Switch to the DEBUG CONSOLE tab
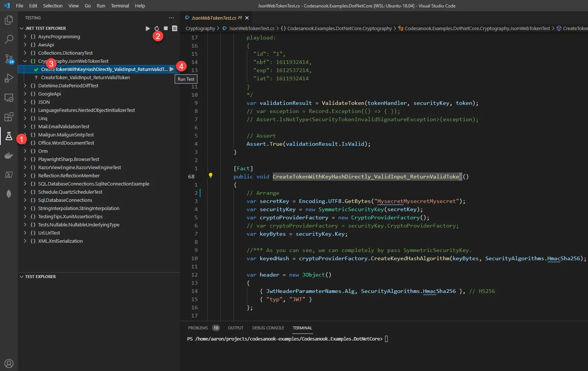The image size is (588, 371). click(268, 328)
